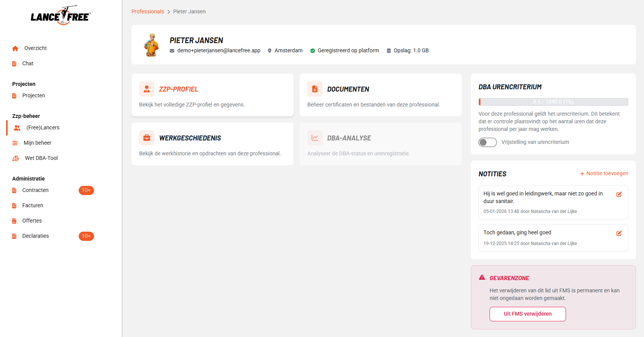Open the Werkgeschiedenis briefcase icon
The height and width of the screenshot is (337, 644).
[x=147, y=138]
